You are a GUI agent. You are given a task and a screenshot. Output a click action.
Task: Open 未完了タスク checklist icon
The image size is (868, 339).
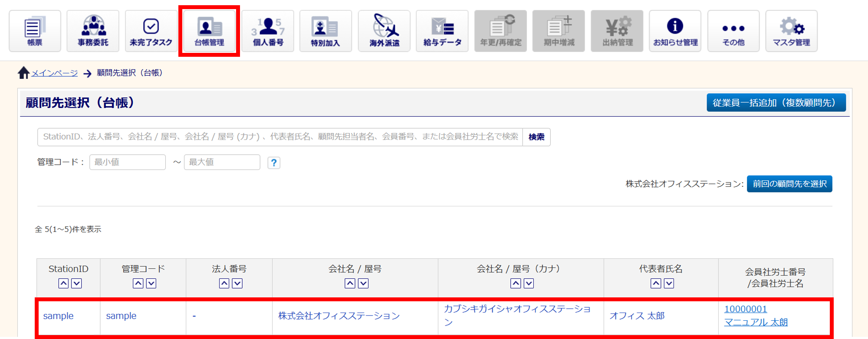(x=151, y=31)
